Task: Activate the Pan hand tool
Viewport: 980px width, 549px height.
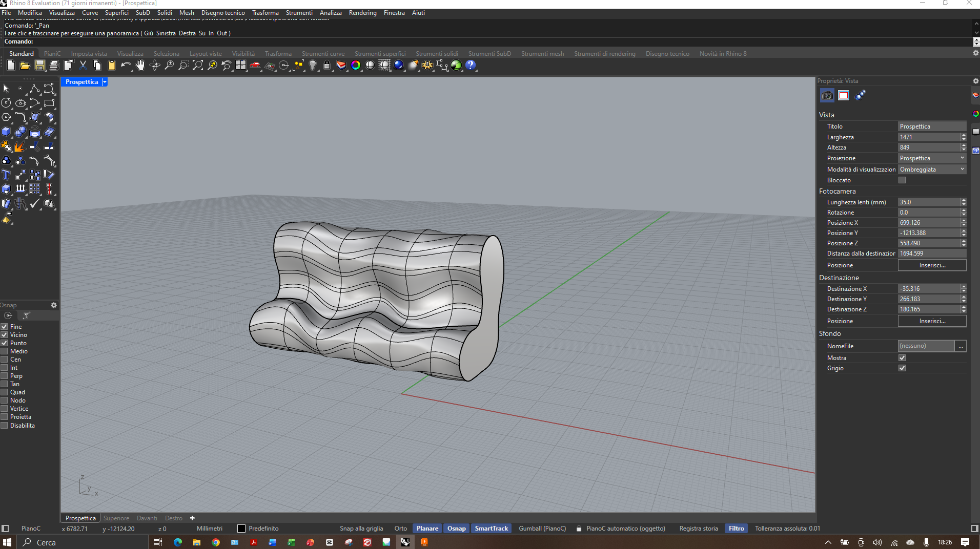Action: (x=140, y=66)
